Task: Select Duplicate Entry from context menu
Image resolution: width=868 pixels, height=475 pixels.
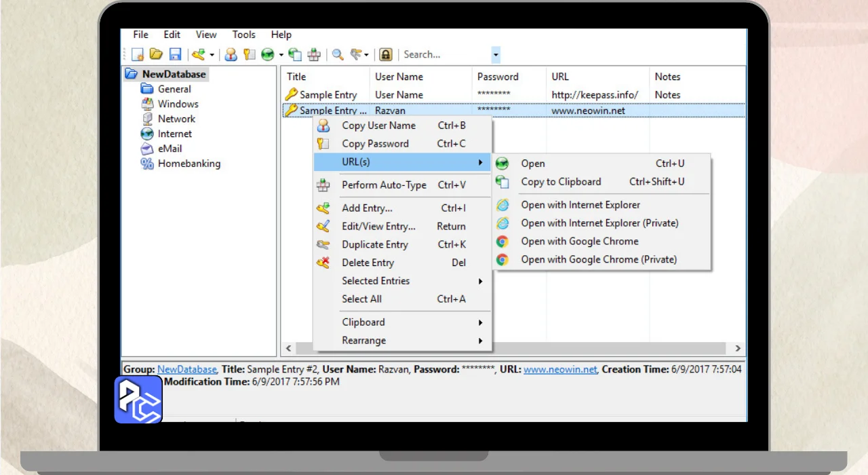Action: pyautogui.click(x=374, y=244)
